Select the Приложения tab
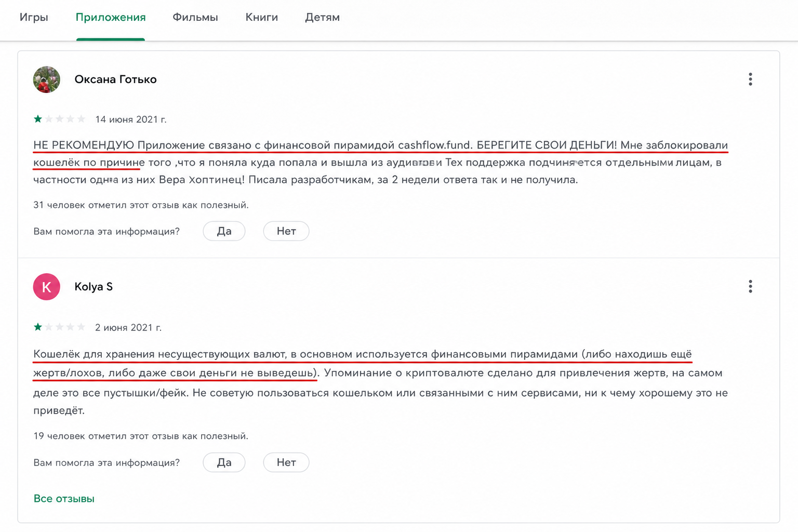This screenshot has height=532, width=798. [x=111, y=17]
